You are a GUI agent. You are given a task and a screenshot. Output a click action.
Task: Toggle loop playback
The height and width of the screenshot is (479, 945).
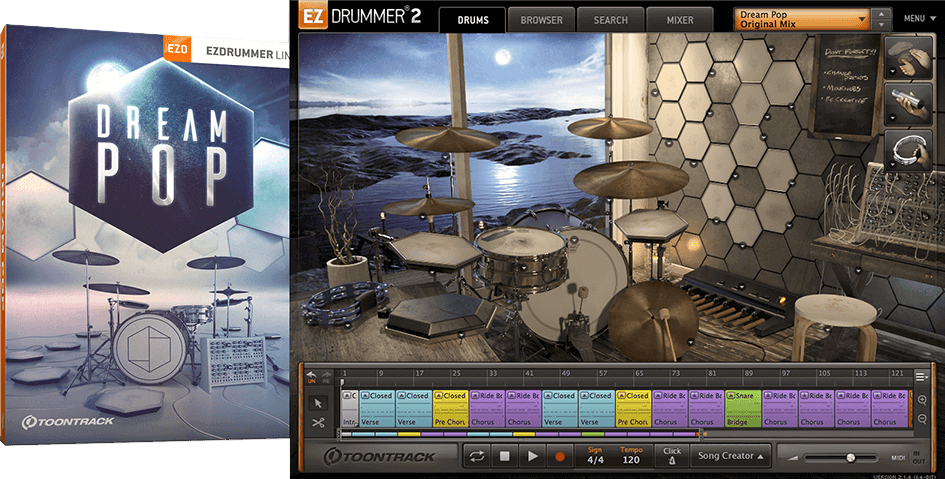[x=478, y=456]
